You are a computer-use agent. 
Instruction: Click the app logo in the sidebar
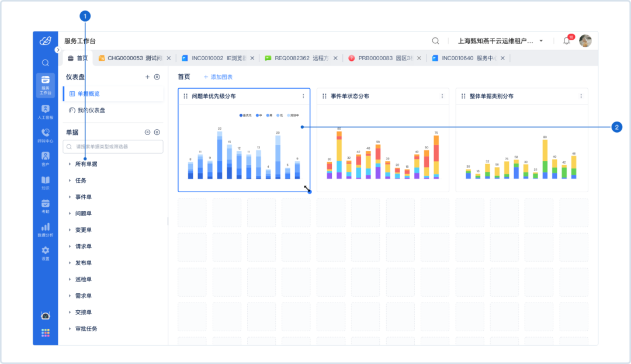coord(46,41)
